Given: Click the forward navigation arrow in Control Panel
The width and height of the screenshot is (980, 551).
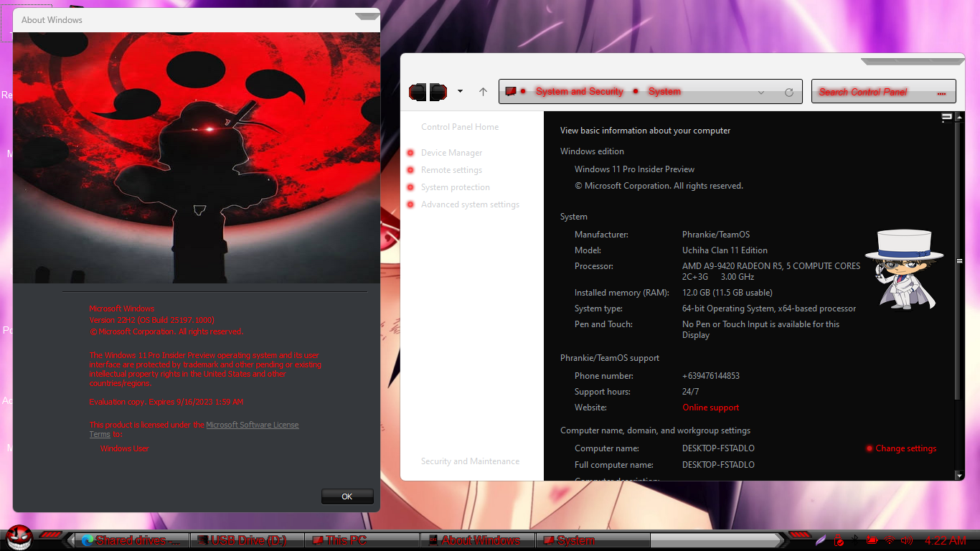Looking at the screenshot, I should point(438,92).
